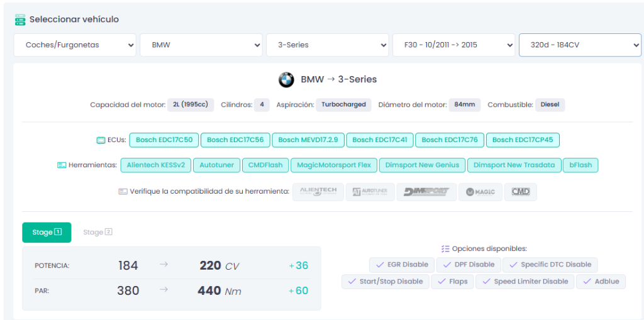This screenshot has width=644, height=320.
Task: Click the +36 power gain value
Action: pyautogui.click(x=298, y=266)
